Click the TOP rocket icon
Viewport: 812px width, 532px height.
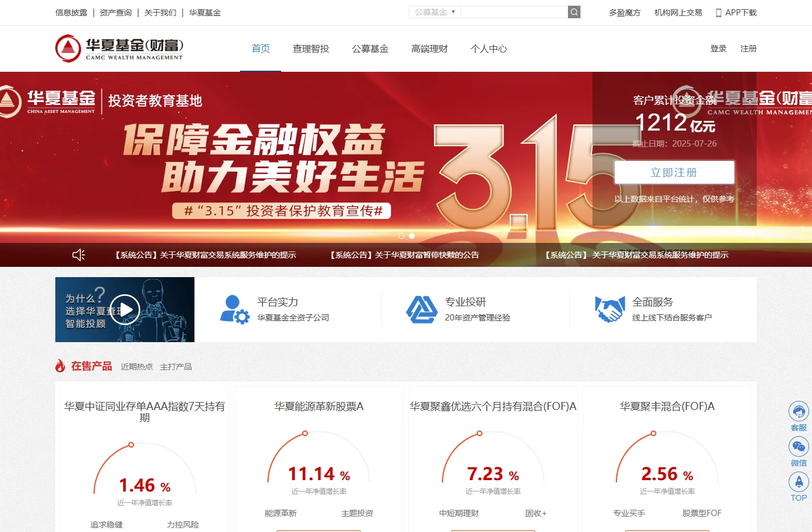799,482
